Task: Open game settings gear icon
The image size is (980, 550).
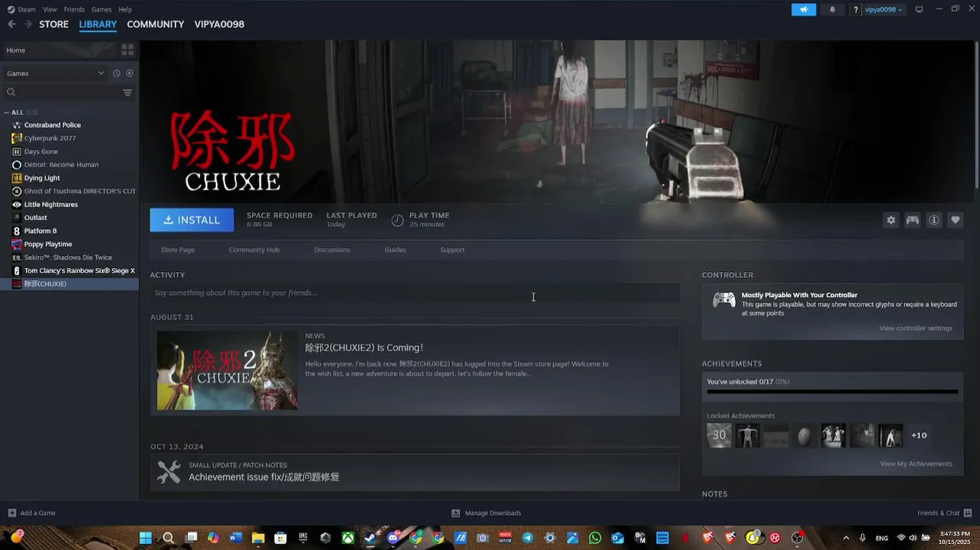Action: click(891, 220)
